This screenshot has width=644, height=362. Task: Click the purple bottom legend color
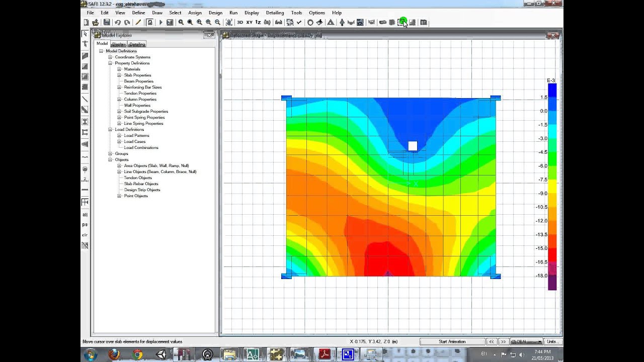coord(552,283)
